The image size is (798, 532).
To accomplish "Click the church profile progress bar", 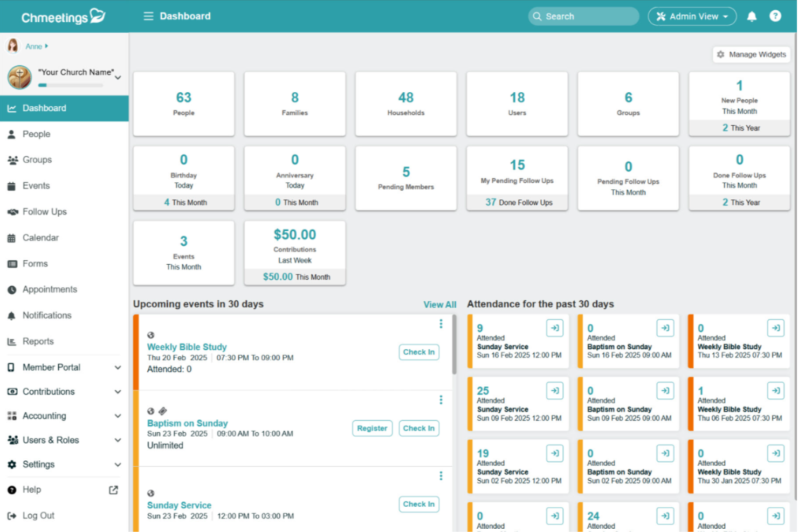I will [71, 85].
